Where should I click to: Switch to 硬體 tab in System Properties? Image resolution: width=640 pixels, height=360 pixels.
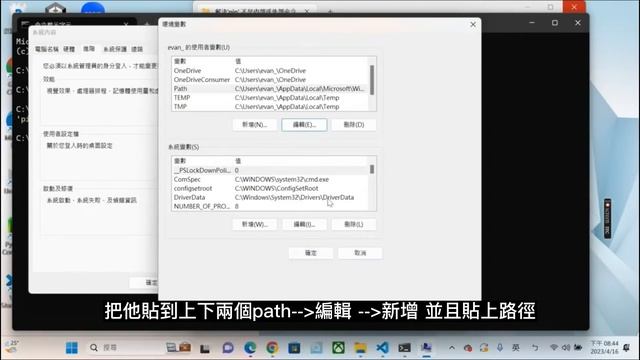pyautogui.click(x=69, y=49)
